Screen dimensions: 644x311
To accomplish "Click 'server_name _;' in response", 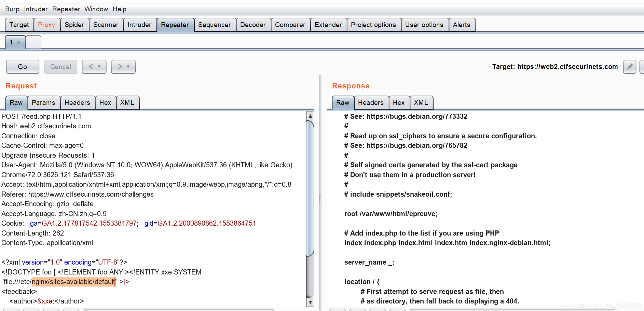I will [x=369, y=262].
